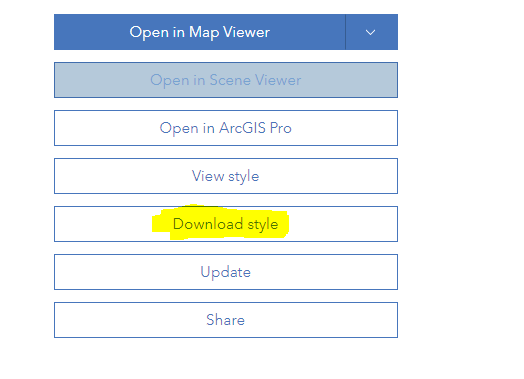The height and width of the screenshot is (379, 524).
Task: Select Open in Scene Viewer
Action: click(226, 80)
